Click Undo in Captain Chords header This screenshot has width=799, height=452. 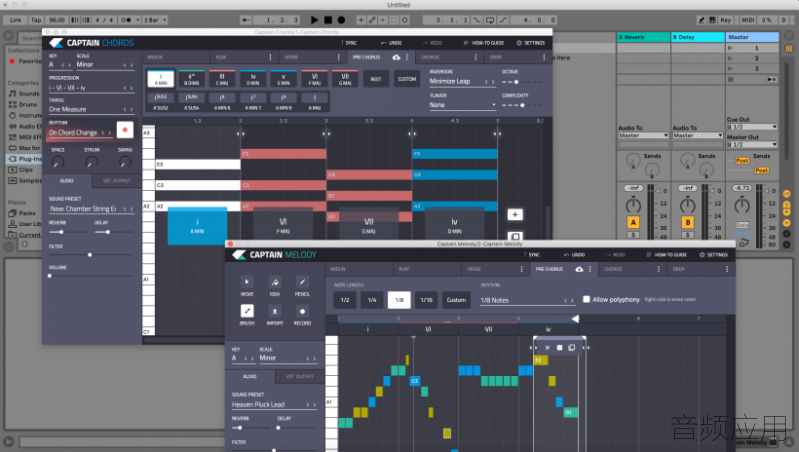coord(391,43)
